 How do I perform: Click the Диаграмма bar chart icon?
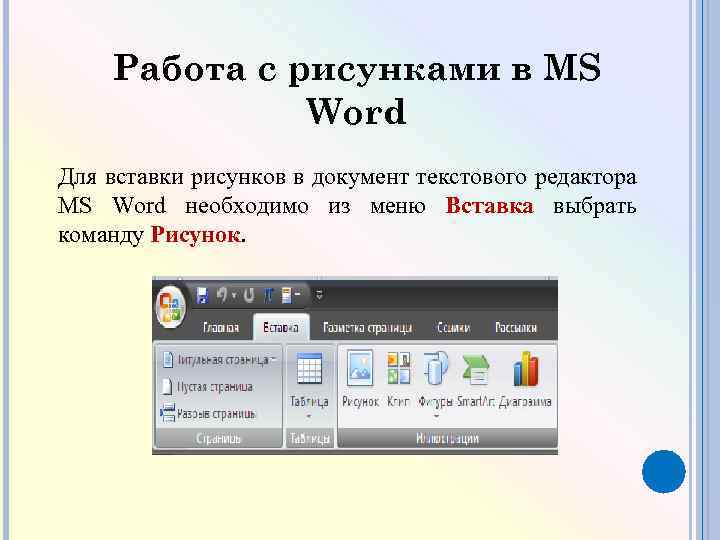pos(525,368)
